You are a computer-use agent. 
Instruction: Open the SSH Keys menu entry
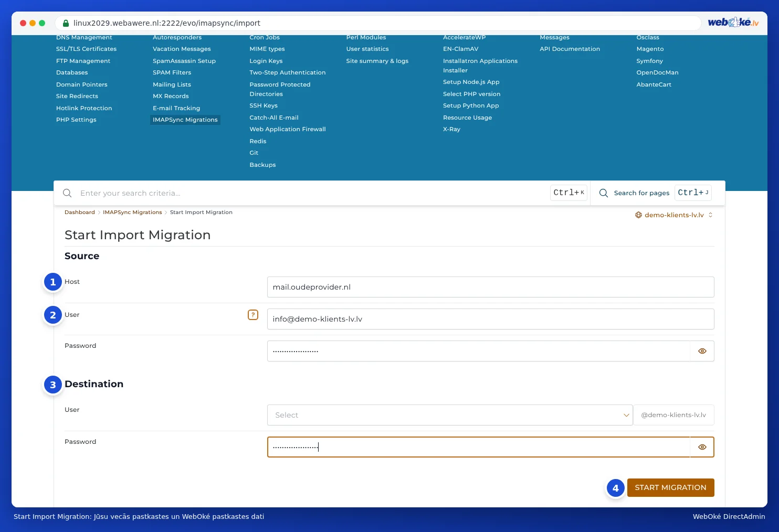[264, 105]
